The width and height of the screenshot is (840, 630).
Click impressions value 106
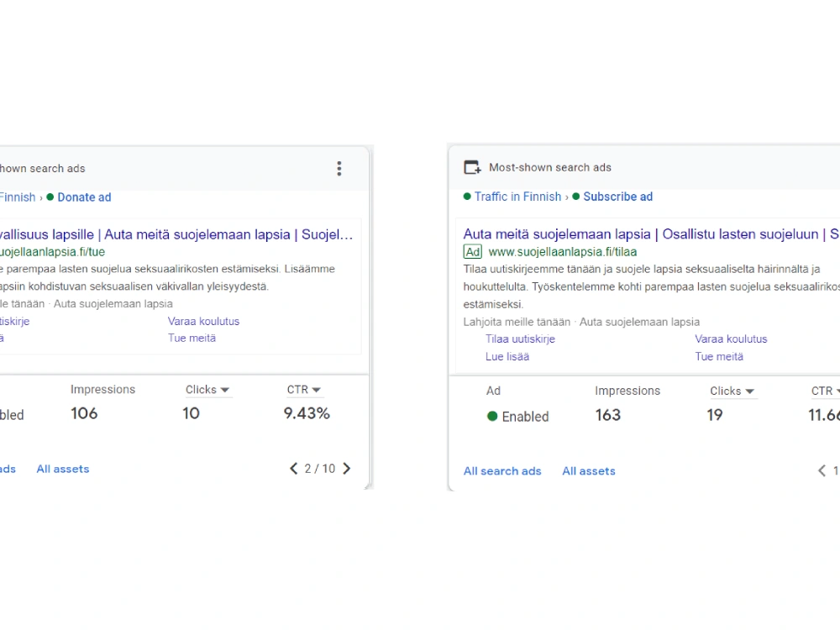click(x=84, y=413)
